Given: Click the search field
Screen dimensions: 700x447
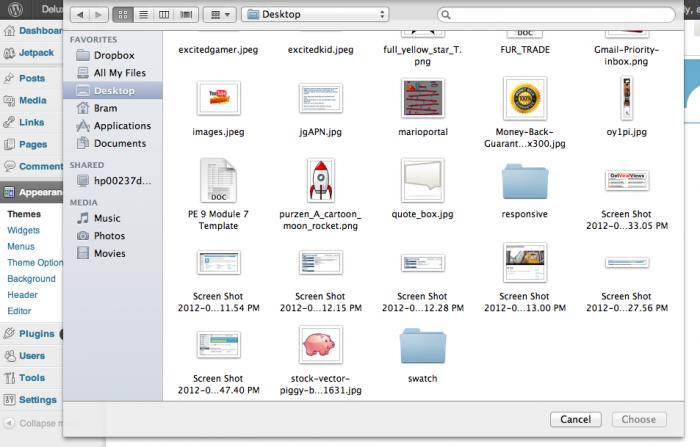Looking at the screenshot, I should [x=562, y=15].
